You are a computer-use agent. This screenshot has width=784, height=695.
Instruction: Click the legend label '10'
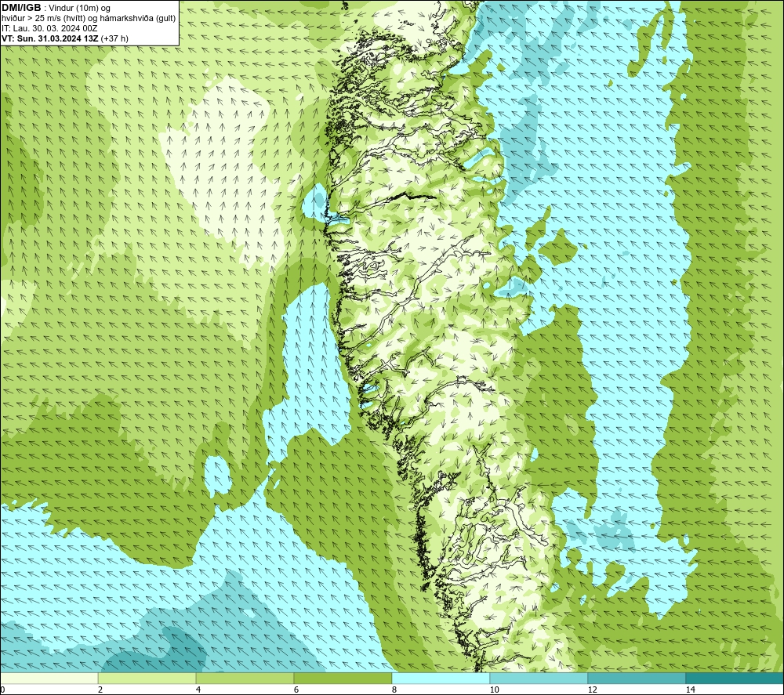495,690
